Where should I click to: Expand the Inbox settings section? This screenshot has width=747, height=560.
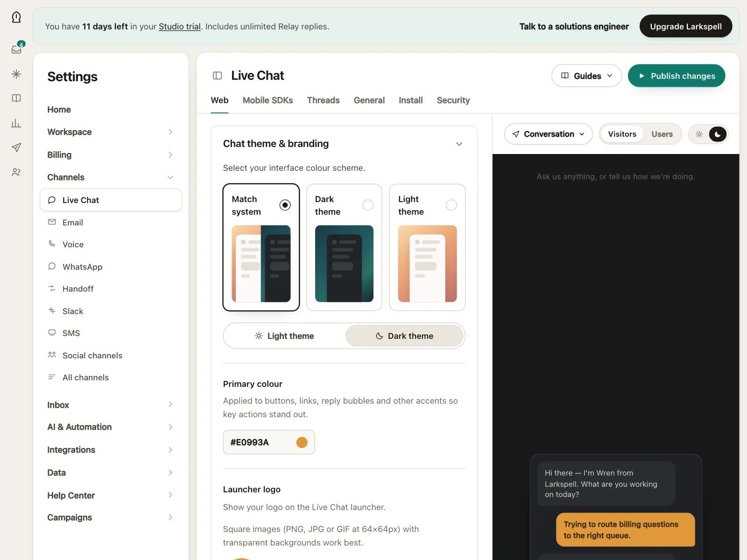pyautogui.click(x=111, y=405)
